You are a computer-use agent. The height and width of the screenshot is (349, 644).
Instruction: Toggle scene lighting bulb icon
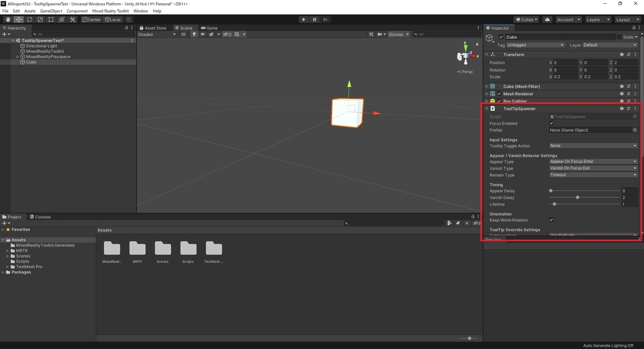195,34
